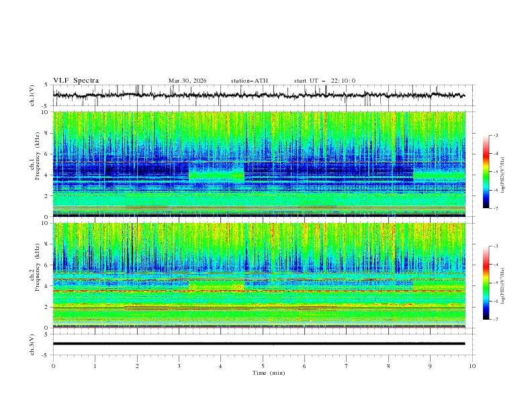Click the "-7" label on ch.1 colorbar
The width and height of the screenshot is (532, 411).
pyautogui.click(x=495, y=208)
